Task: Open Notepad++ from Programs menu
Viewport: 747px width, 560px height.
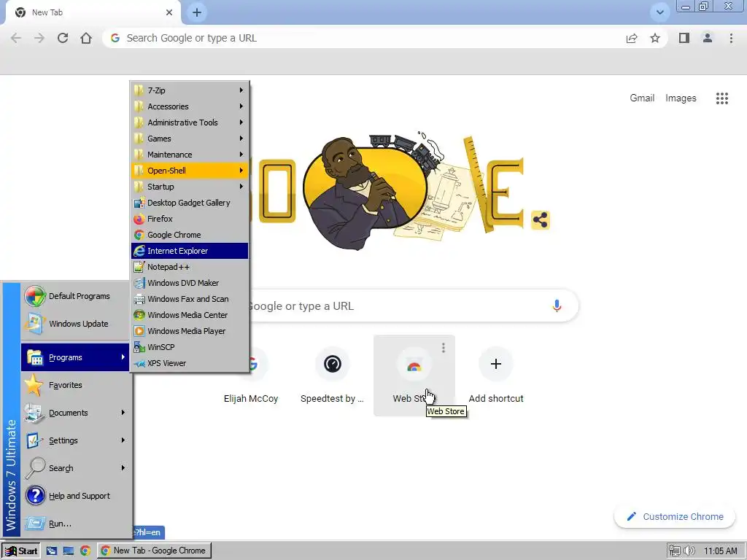Action: point(190,267)
